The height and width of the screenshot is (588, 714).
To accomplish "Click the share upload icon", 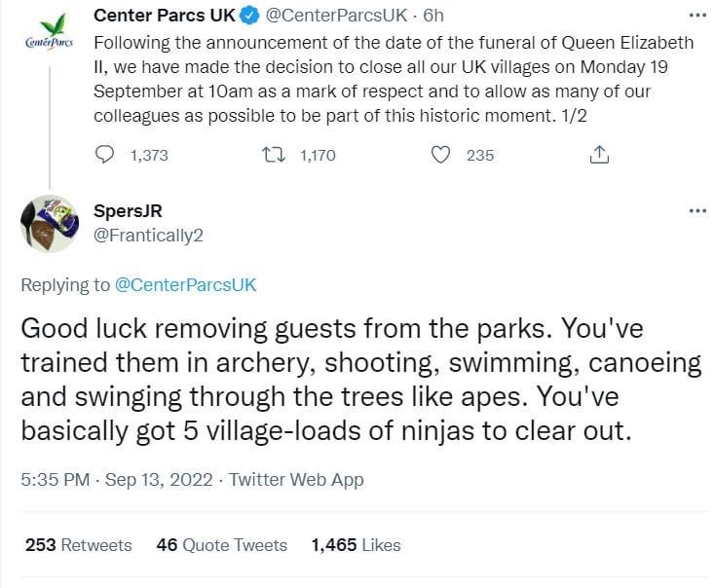I will pos(600,155).
